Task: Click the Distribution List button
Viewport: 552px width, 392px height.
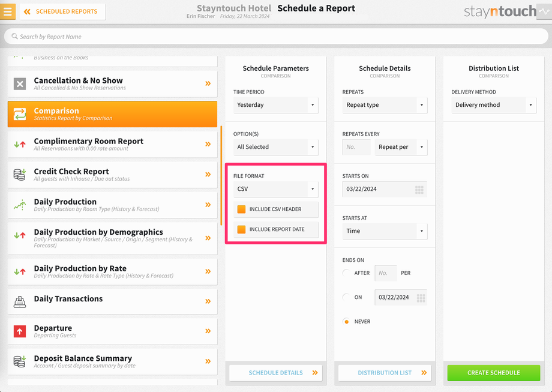Action: click(385, 373)
